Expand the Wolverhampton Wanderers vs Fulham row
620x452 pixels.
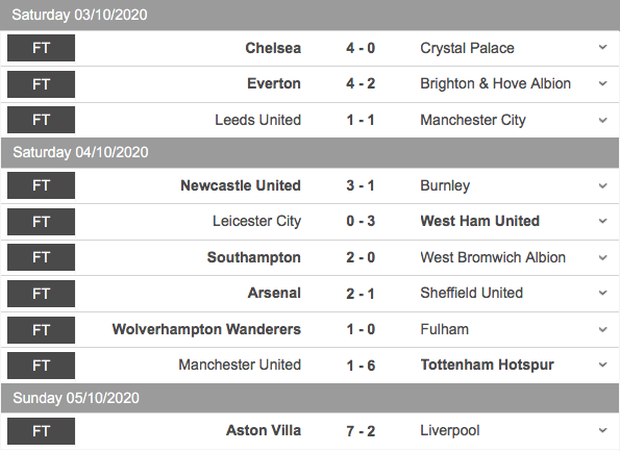click(603, 329)
